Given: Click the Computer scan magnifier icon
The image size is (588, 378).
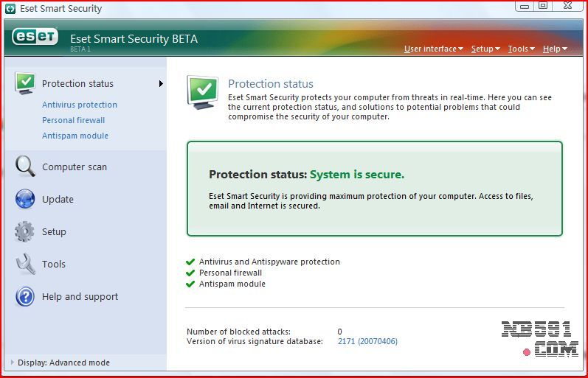Looking at the screenshot, I should 25,167.
